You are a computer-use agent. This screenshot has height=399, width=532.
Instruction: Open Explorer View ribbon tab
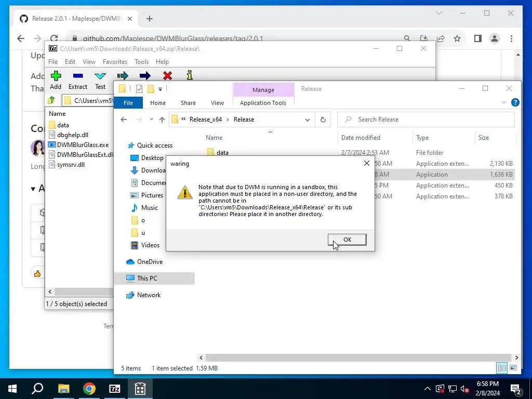point(217,103)
